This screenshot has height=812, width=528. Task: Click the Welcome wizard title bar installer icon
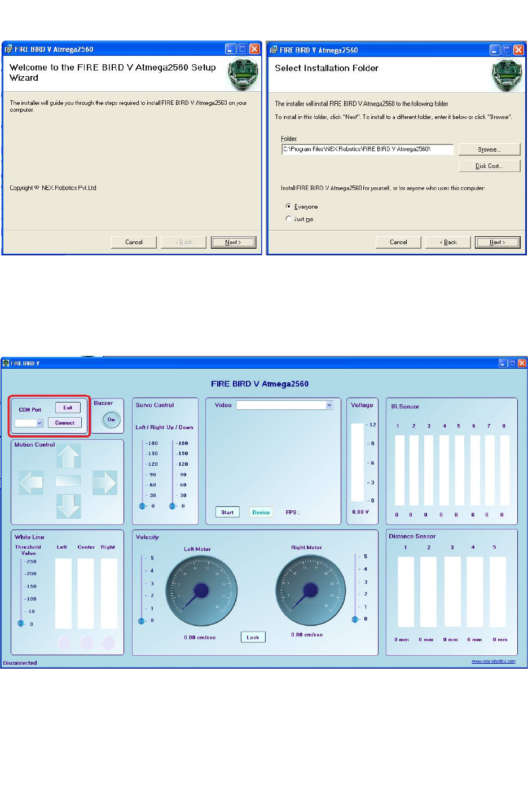(x=8, y=49)
